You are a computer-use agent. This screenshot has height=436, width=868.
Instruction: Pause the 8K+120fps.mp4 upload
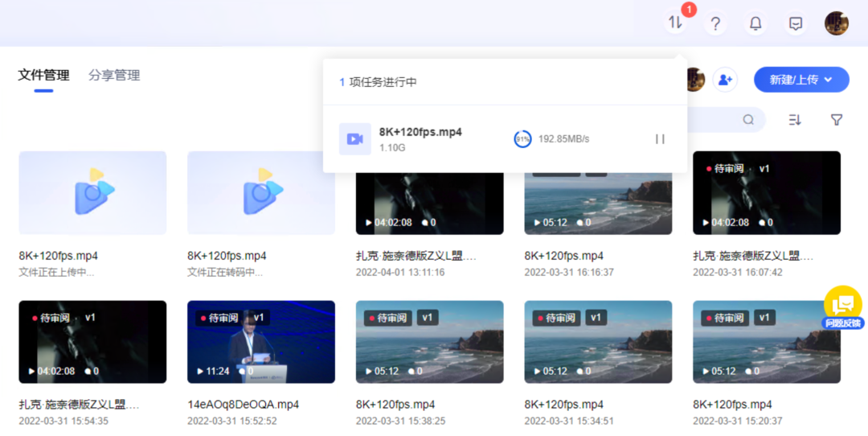[x=660, y=139]
